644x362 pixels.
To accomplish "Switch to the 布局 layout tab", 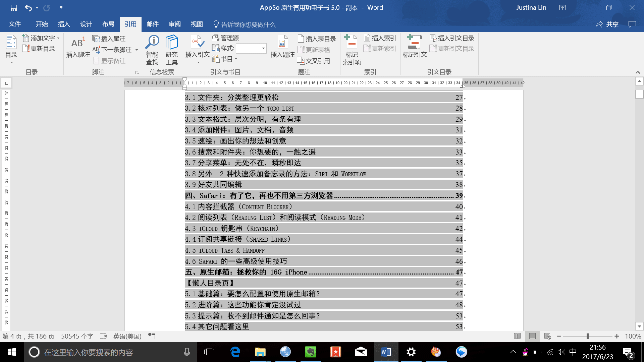I will (x=108, y=24).
